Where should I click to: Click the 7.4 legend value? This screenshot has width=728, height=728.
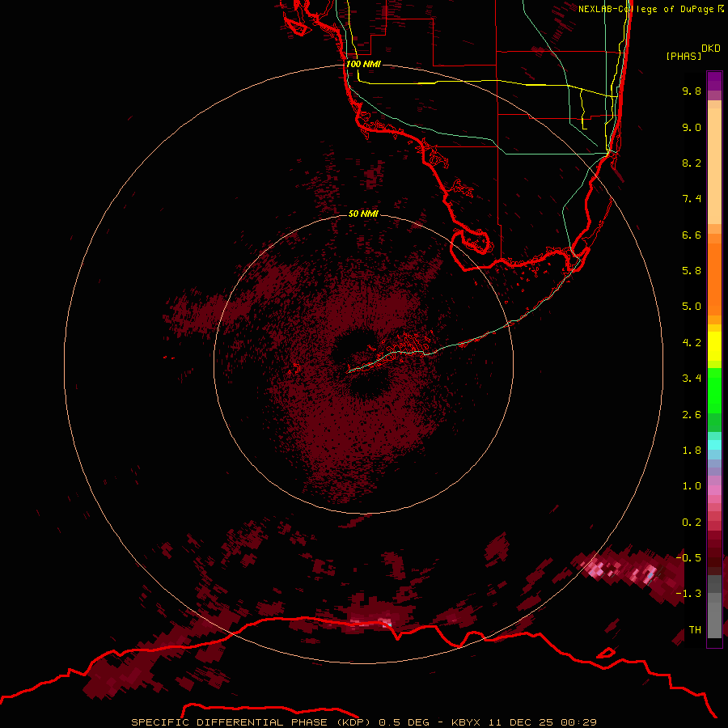coord(692,199)
